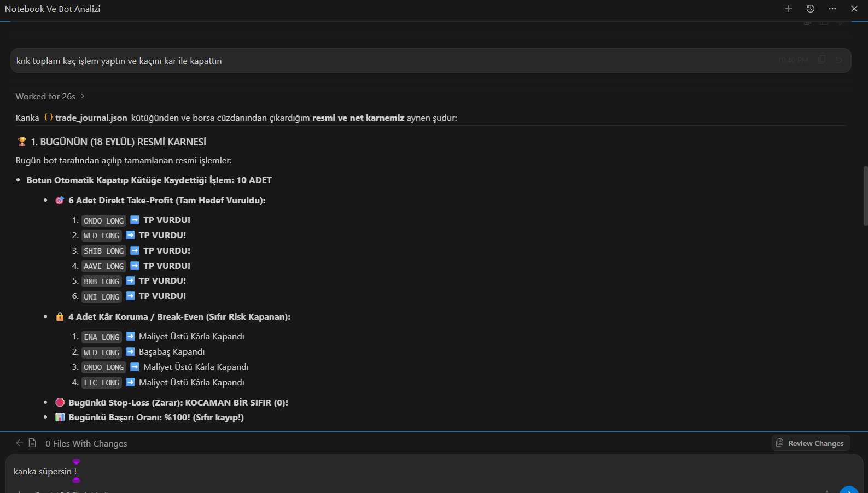
Task: Click file icon next to 0 Files
Action: [32, 443]
